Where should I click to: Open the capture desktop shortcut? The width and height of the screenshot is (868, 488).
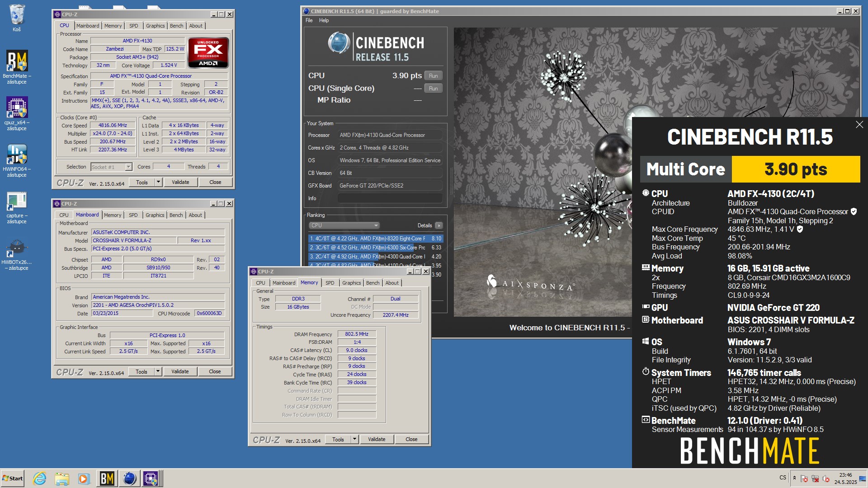pos(17,207)
